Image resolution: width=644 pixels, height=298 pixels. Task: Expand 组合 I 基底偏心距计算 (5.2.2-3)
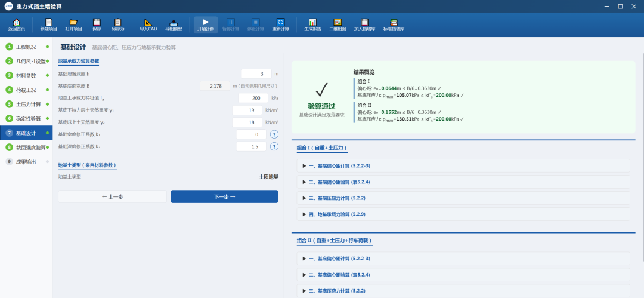[x=463, y=166]
